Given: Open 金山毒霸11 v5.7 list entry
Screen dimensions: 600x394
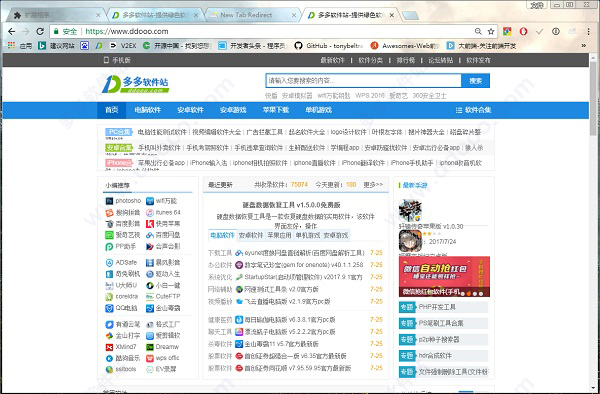Looking at the screenshot, I should [x=282, y=344].
